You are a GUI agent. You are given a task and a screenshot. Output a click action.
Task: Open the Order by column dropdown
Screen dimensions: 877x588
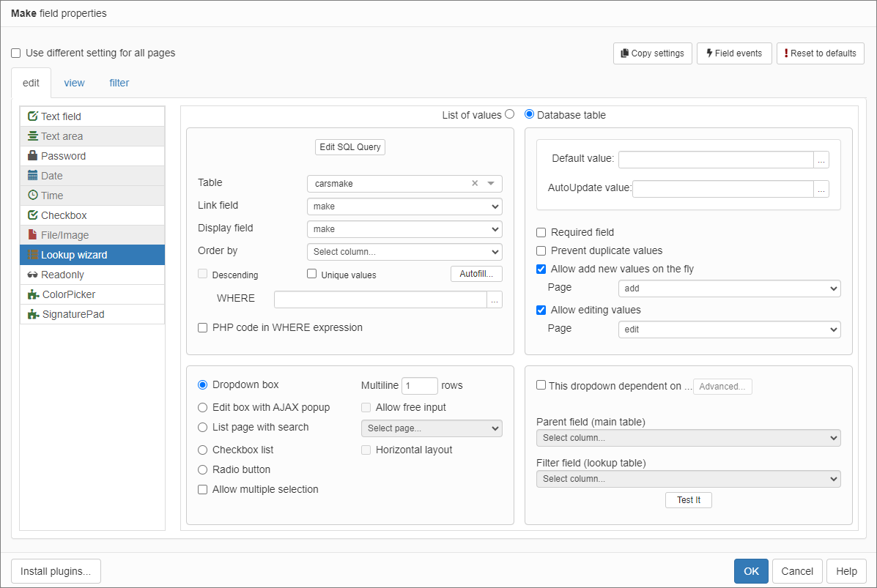click(404, 251)
